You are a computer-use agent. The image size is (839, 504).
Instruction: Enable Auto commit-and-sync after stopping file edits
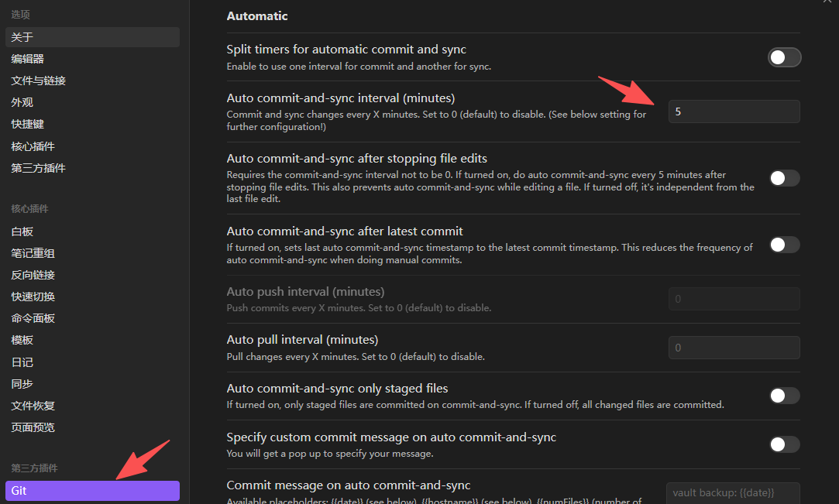click(x=785, y=178)
